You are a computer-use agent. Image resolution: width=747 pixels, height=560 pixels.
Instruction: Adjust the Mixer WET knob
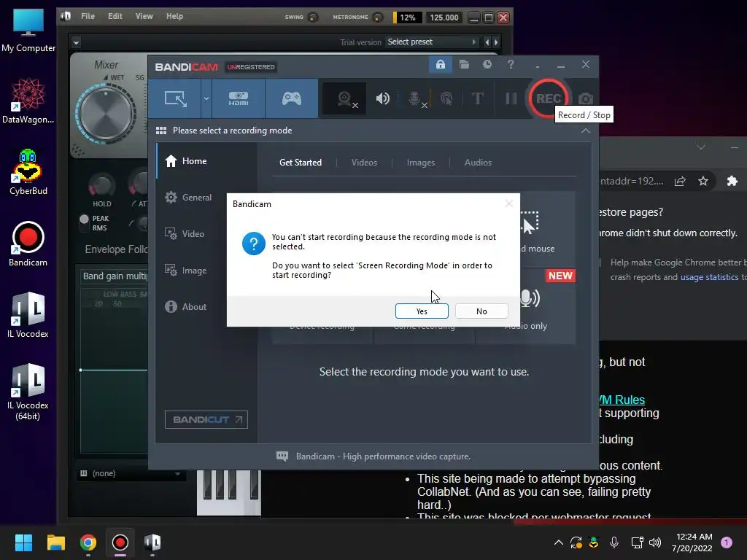pos(106,113)
